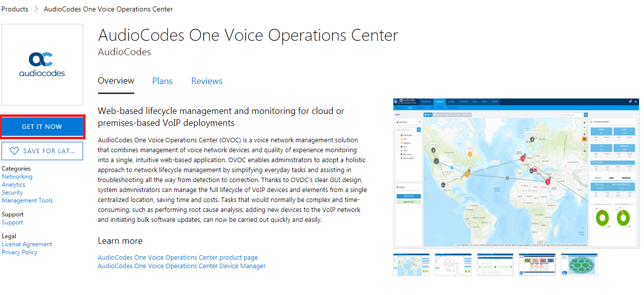Open the Privacy Policy link
This screenshot has width=644, height=295.
19,252
